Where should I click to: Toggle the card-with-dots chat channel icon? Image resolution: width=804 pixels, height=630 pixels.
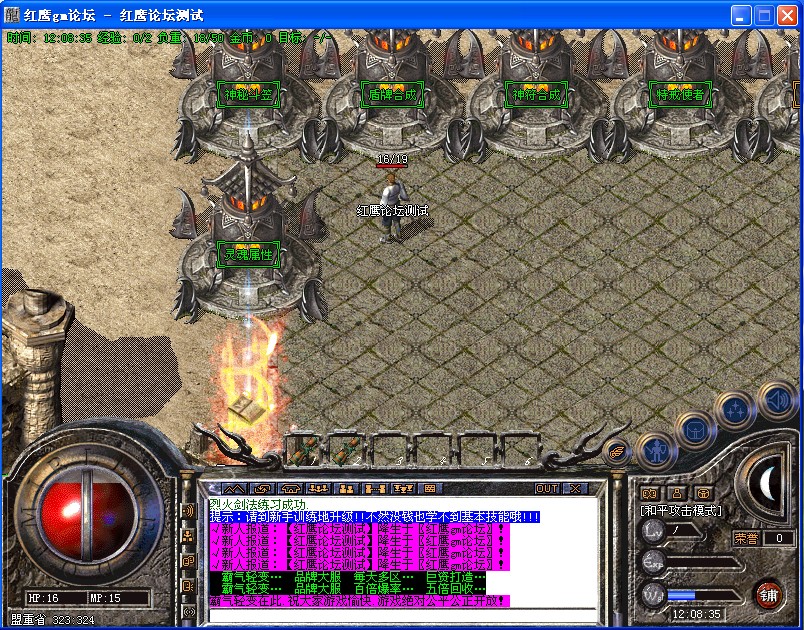point(189,586)
